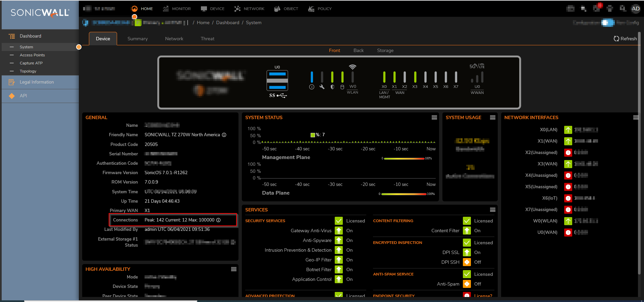644x302 pixels.
Task: Show the Back panel view
Action: [359, 50]
